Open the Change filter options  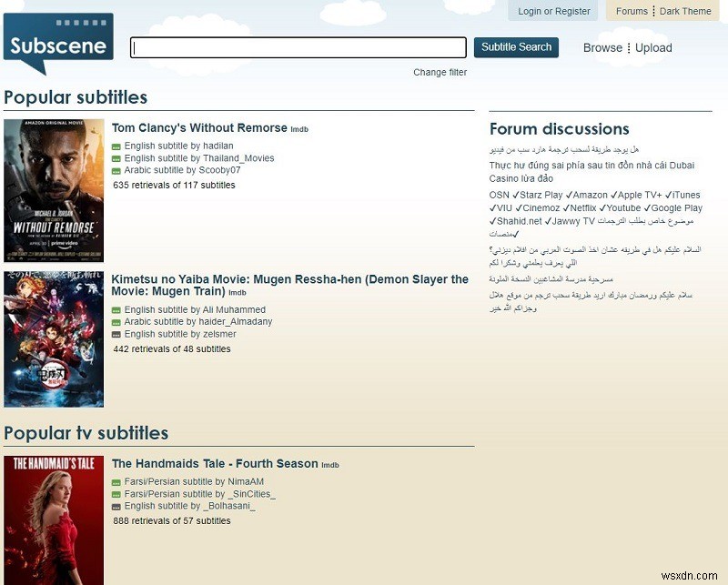pos(441,71)
